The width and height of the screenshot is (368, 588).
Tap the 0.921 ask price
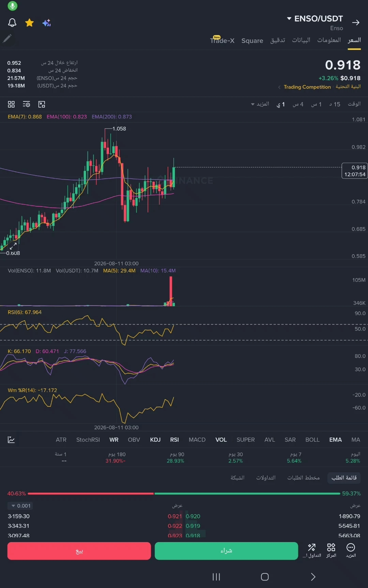tap(175, 516)
